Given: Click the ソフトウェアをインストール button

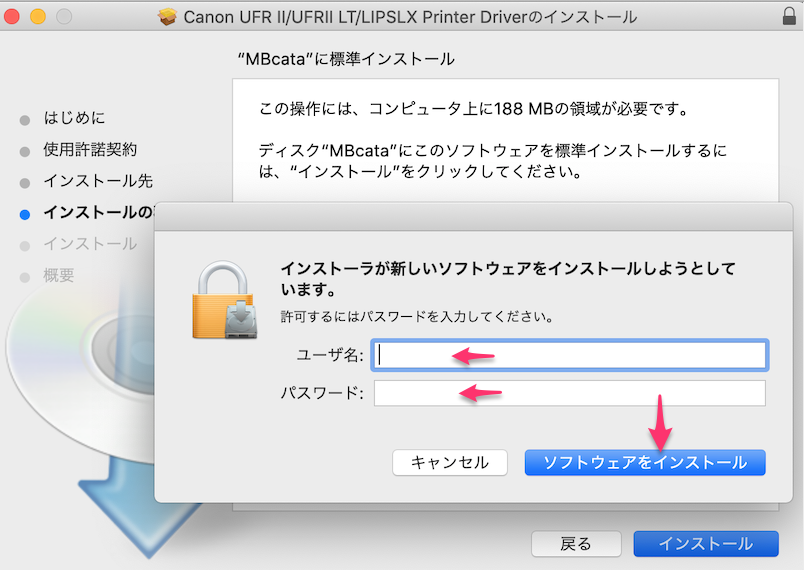Looking at the screenshot, I should tap(645, 462).
